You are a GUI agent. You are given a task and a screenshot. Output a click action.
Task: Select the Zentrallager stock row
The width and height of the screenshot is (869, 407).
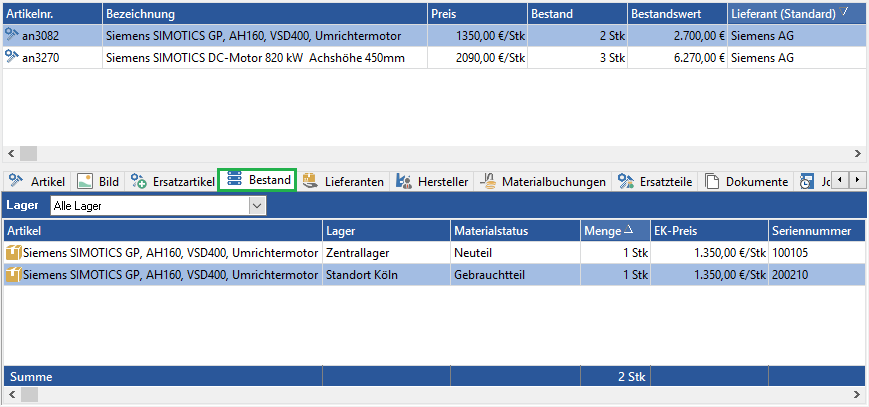point(435,253)
